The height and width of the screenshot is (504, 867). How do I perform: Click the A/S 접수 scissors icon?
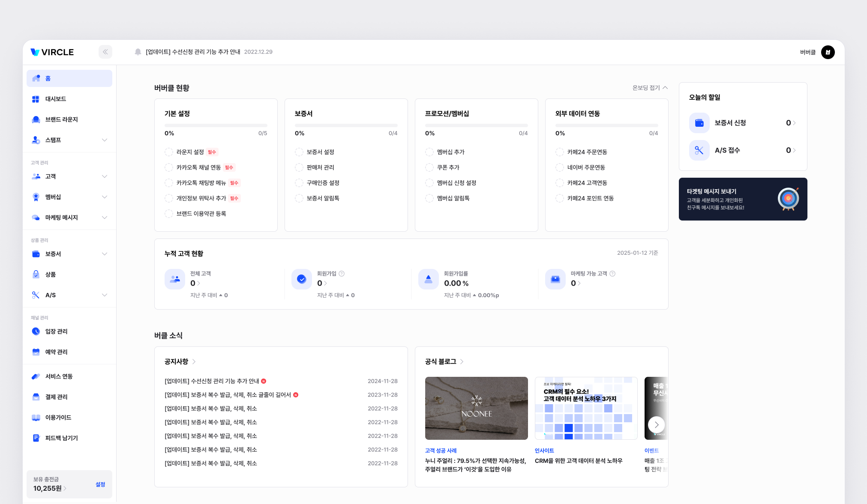(699, 150)
